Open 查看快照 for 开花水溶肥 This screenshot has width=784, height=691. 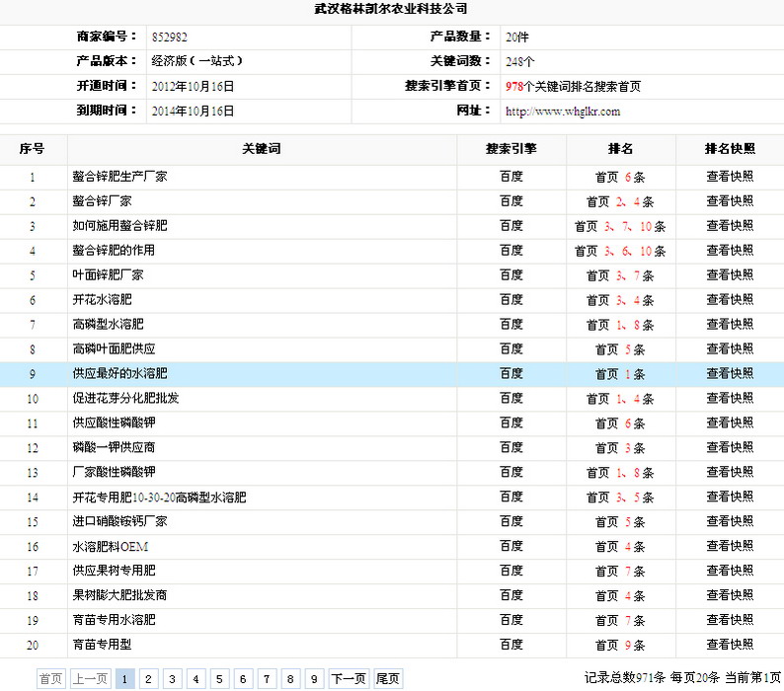point(730,299)
